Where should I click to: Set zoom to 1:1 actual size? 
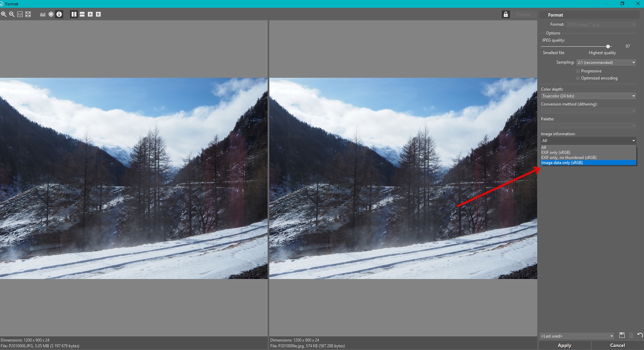[x=20, y=14]
